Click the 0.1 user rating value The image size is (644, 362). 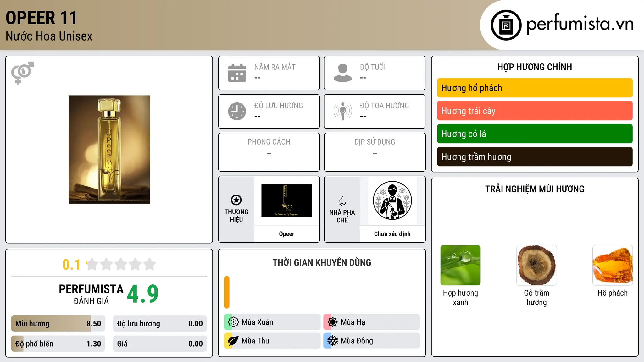(x=71, y=265)
